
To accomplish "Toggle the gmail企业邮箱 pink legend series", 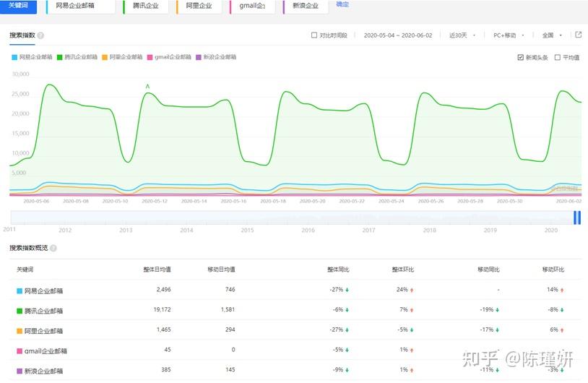I will tap(169, 57).
